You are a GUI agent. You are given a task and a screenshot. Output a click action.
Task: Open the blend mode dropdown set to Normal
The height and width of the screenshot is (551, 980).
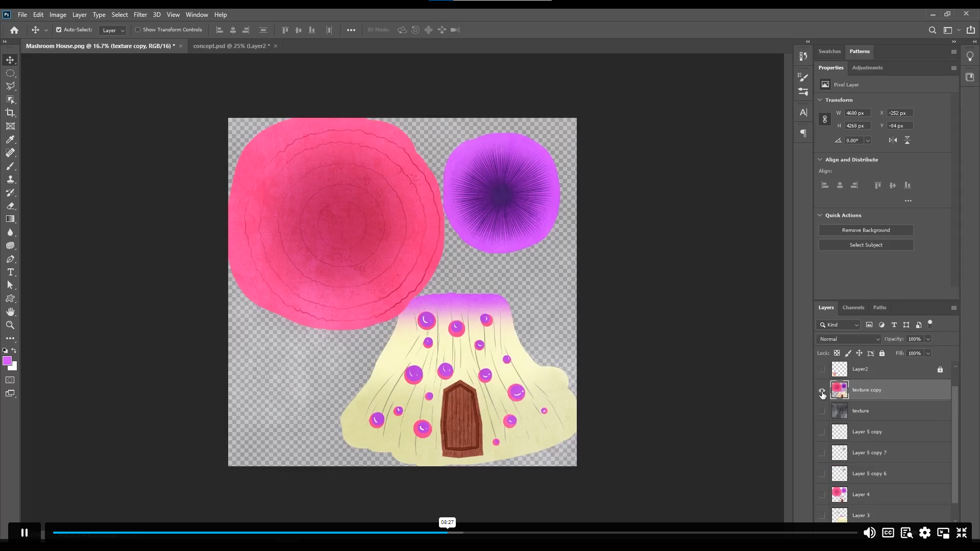tap(848, 339)
